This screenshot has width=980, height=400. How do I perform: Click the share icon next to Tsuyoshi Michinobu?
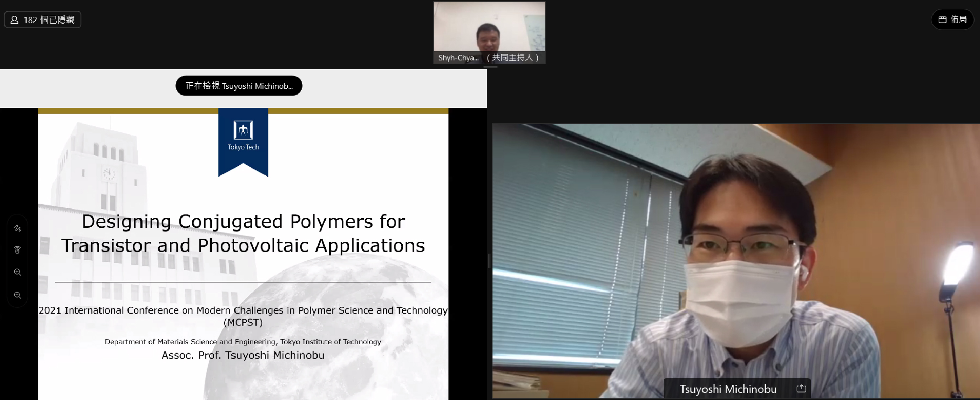point(801,388)
